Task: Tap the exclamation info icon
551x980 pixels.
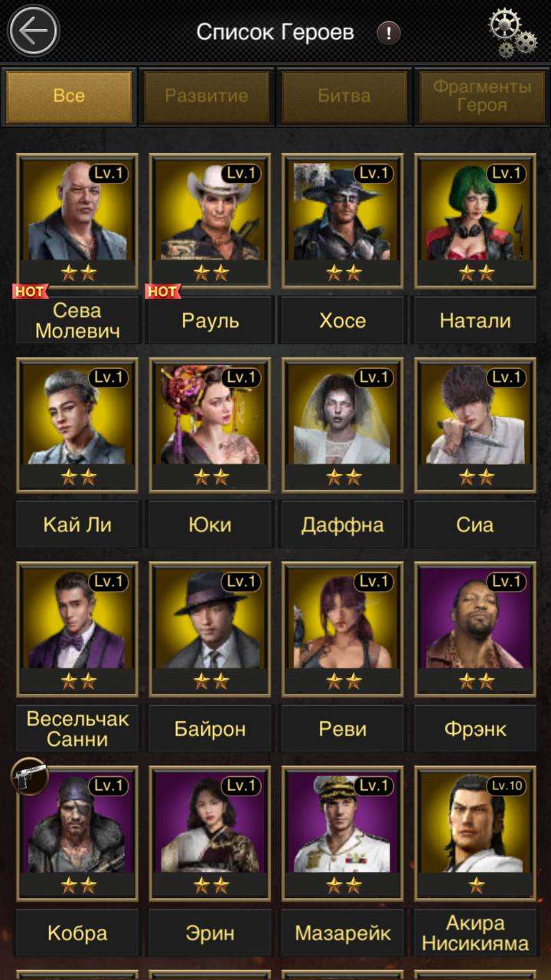Action: point(389,33)
